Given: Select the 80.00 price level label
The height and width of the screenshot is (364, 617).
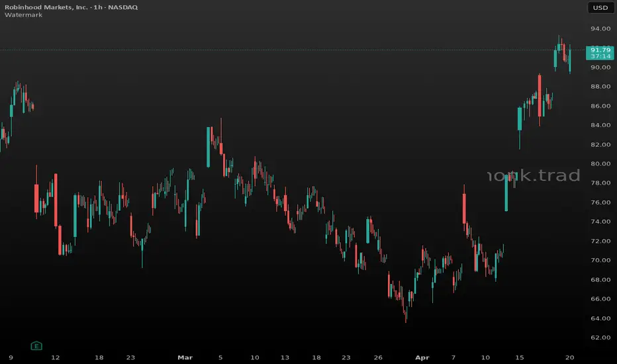Looking at the screenshot, I should tap(600, 163).
